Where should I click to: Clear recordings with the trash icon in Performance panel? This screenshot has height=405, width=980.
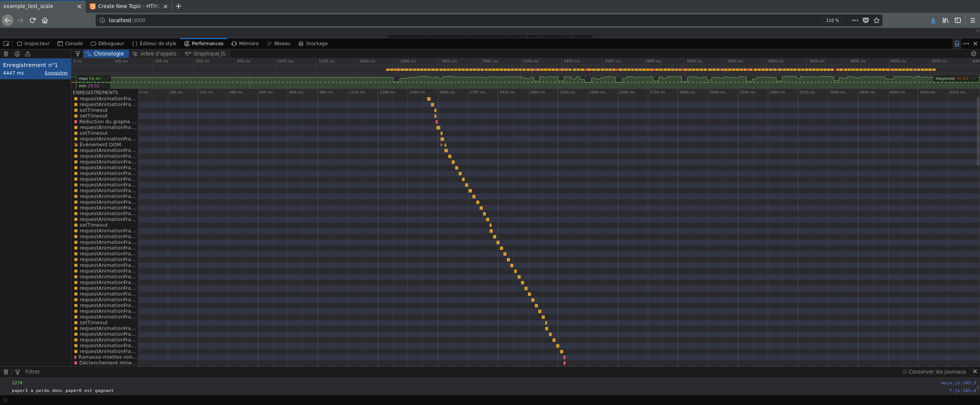[6, 54]
